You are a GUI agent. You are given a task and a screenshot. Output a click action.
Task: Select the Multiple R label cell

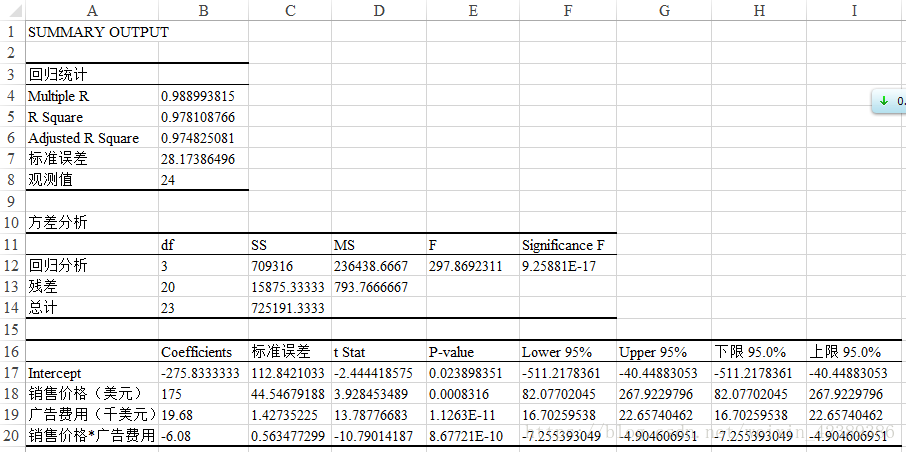(92, 95)
